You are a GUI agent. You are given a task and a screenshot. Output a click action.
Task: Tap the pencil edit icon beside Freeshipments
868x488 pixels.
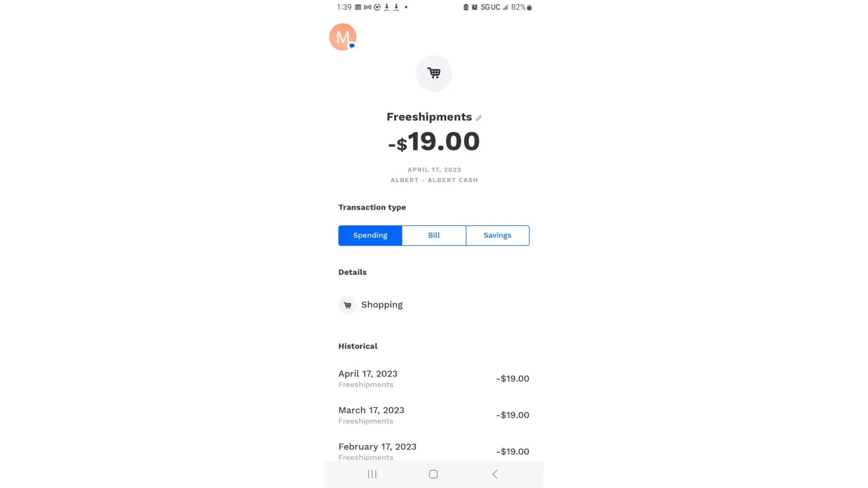tap(479, 118)
